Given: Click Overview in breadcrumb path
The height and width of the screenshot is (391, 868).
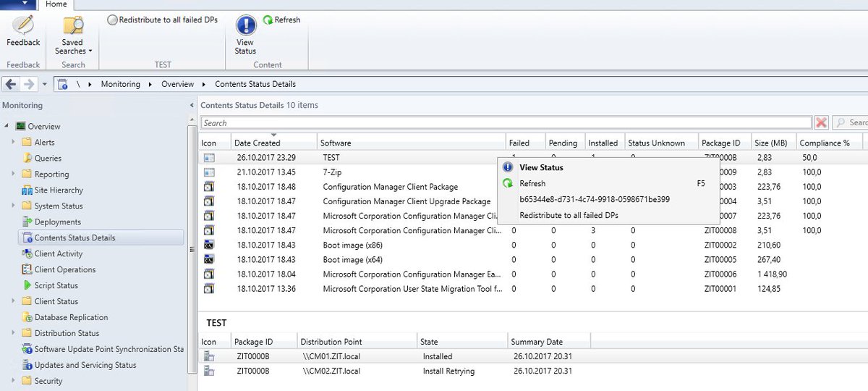Looking at the screenshot, I should [177, 84].
